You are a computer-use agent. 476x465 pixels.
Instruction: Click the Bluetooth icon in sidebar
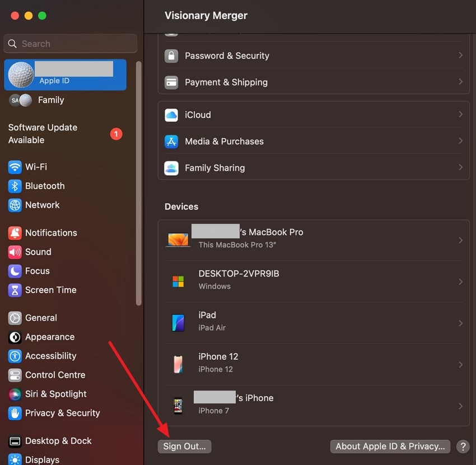15,186
